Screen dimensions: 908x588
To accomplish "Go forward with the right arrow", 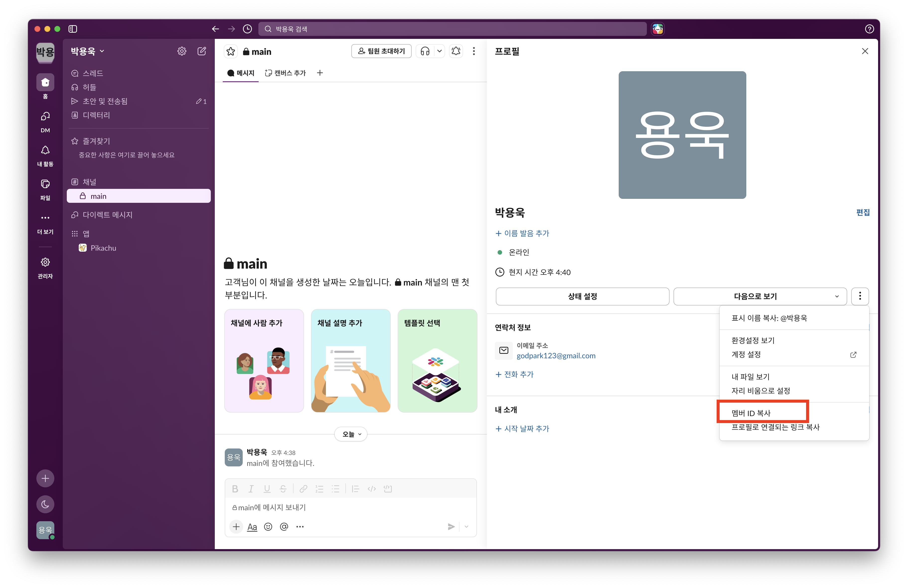I will click(231, 29).
